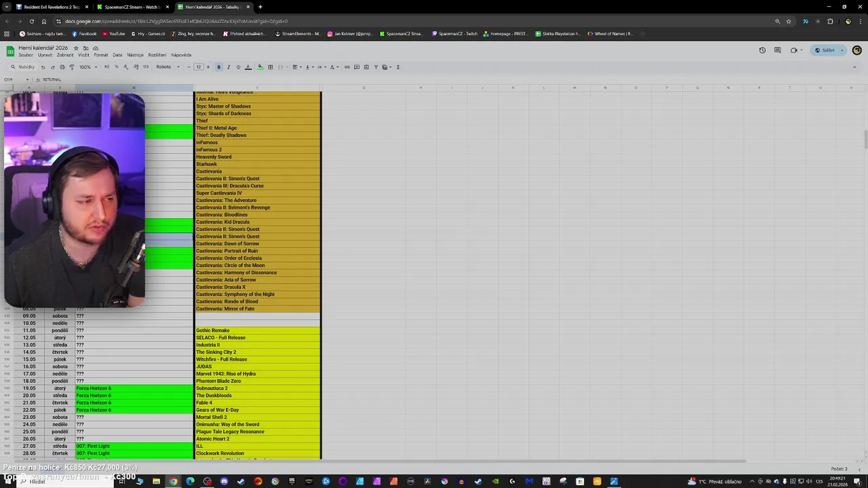This screenshot has height=488, width=868.
Task: Click the increase decimal places icon
Action: coord(136,67)
